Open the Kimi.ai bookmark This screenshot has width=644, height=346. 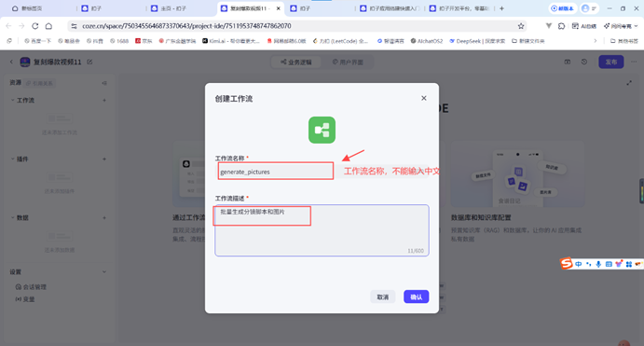231,41
